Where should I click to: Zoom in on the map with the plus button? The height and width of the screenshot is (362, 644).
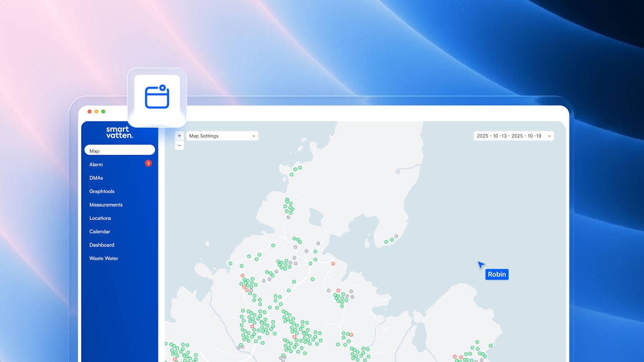click(179, 136)
